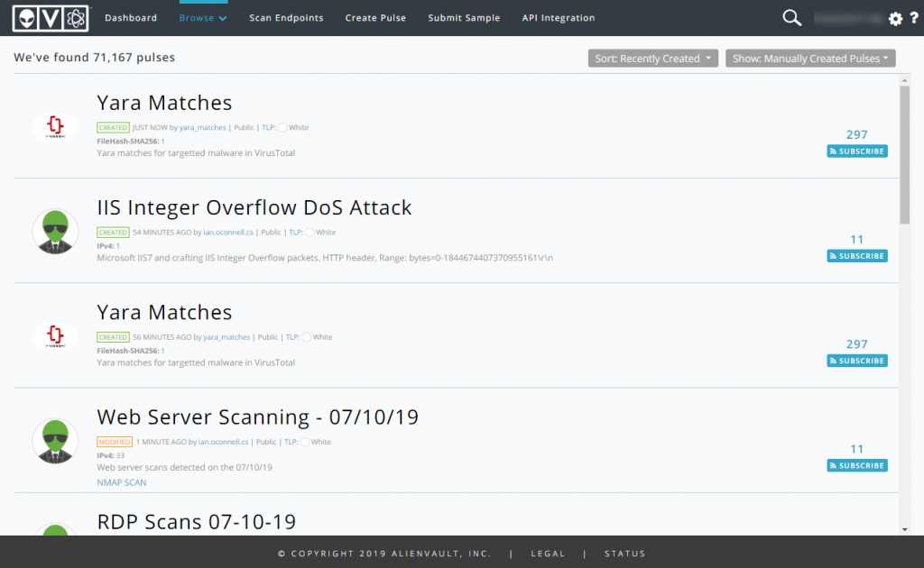Screen dimensions: 924x568
Task: Open Submit Sample page
Action: click(x=464, y=18)
